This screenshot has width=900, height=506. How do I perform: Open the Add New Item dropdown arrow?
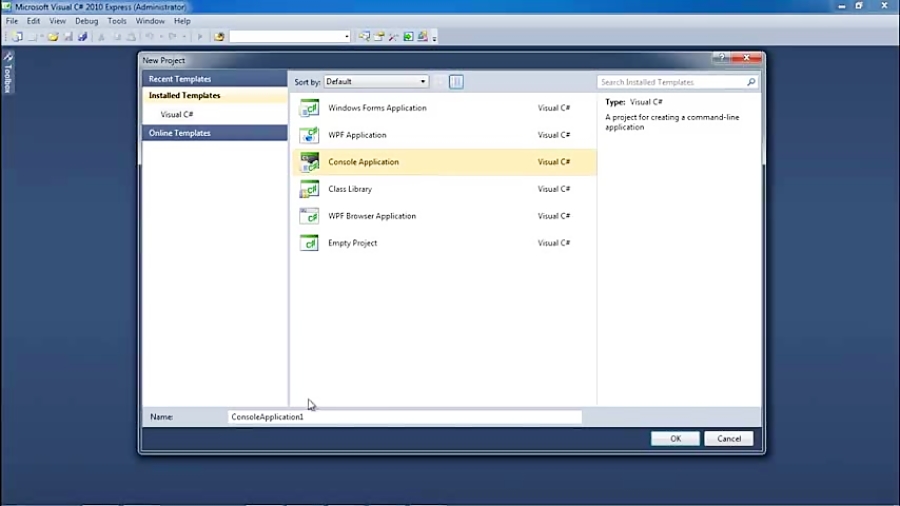tap(41, 37)
